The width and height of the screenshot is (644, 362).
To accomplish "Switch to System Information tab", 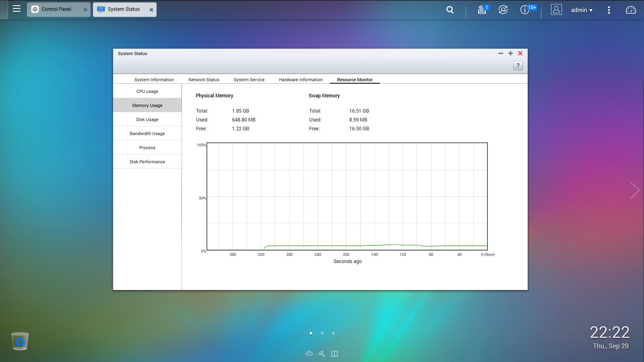I will [154, 80].
